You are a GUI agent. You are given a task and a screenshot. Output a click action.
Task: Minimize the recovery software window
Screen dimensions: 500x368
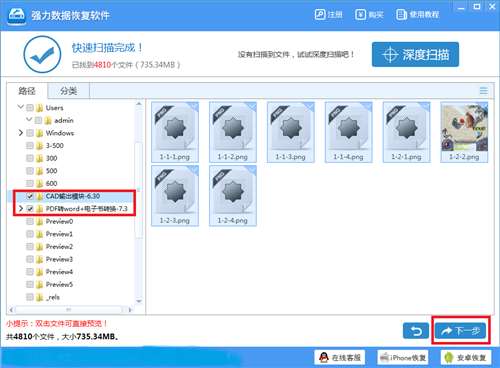[x=461, y=7]
